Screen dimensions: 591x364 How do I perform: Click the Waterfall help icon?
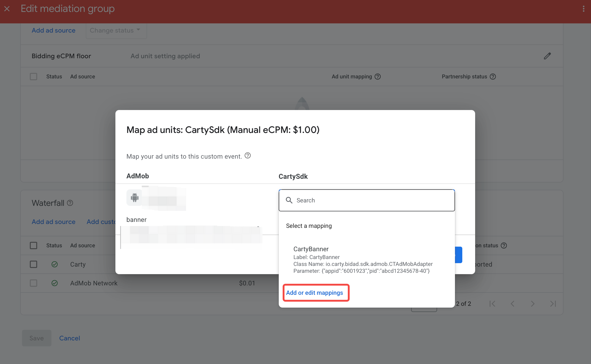tap(70, 203)
